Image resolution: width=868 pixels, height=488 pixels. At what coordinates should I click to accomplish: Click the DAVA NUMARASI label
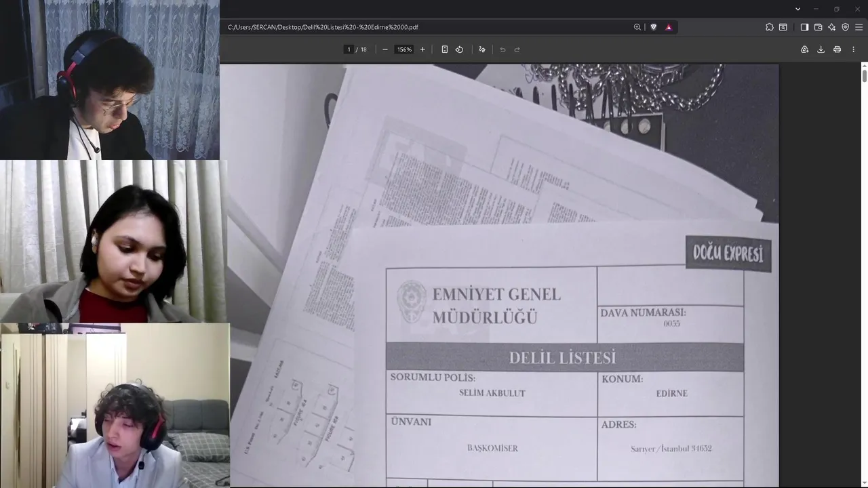(x=643, y=313)
